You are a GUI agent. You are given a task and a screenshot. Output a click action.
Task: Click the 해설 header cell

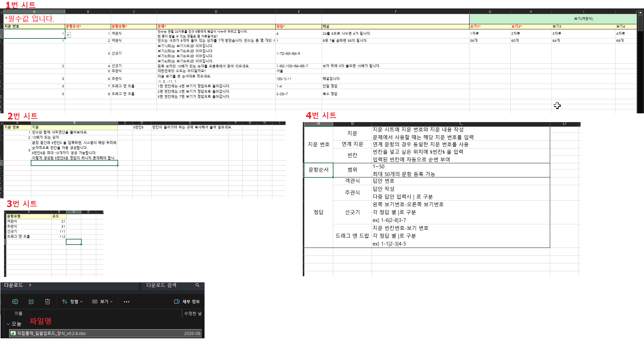396,26
